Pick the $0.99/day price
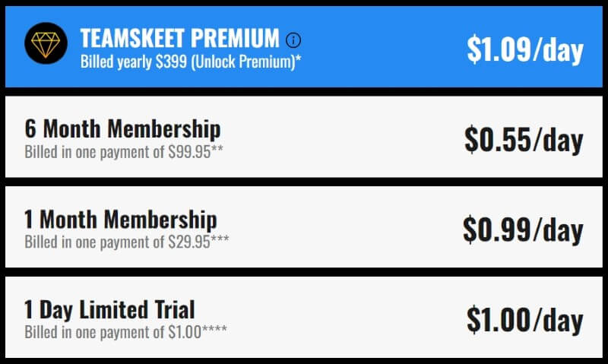Screen dimensions: 608x364 click(523, 229)
